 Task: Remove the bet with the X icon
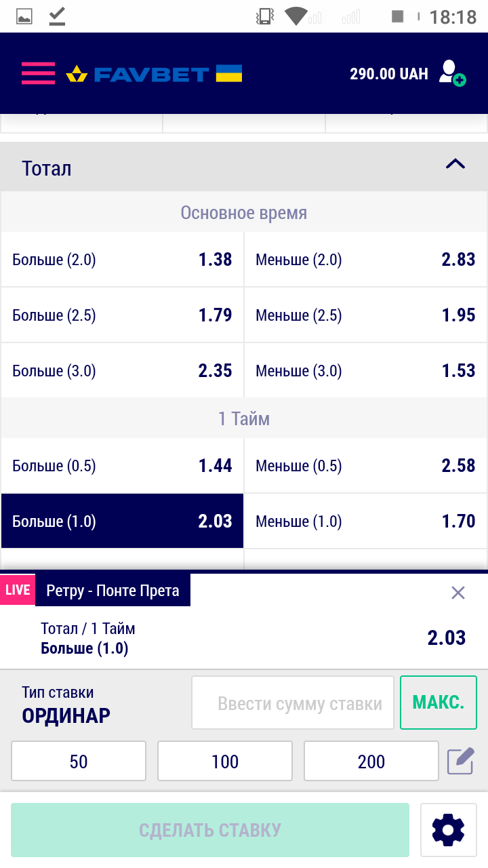(458, 593)
